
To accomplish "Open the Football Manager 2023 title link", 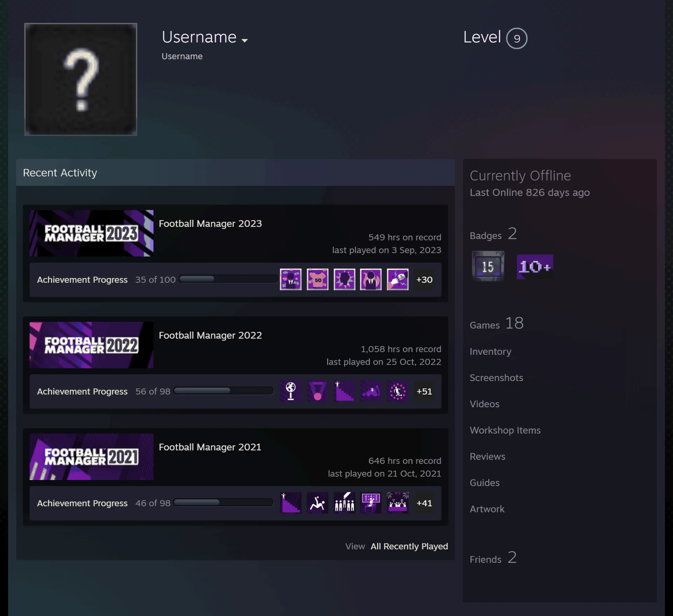I will click(210, 223).
